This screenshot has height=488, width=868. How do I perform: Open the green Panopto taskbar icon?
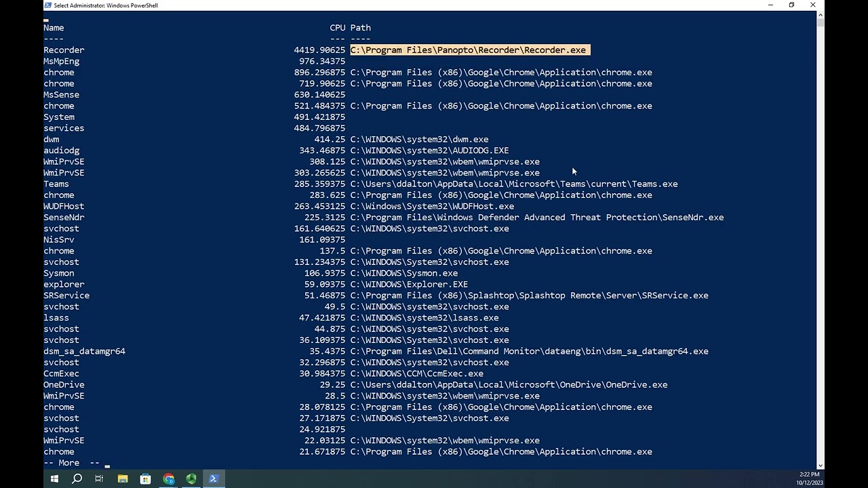pos(191,479)
